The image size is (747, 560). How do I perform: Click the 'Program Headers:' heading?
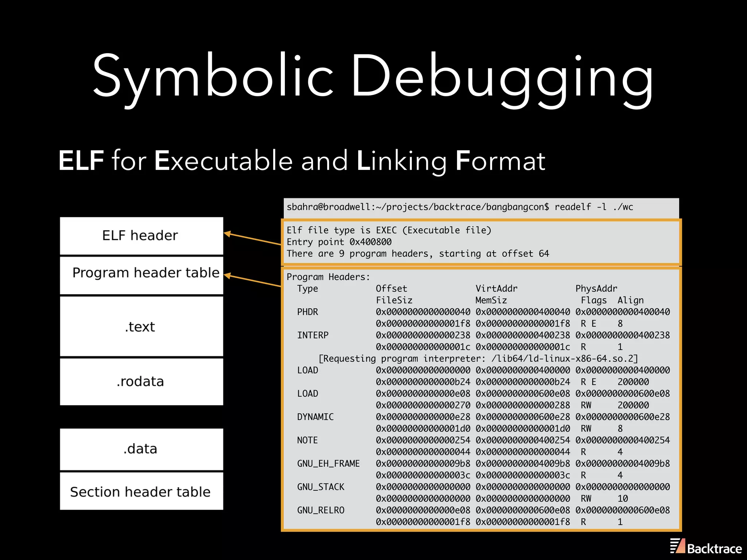328,277
